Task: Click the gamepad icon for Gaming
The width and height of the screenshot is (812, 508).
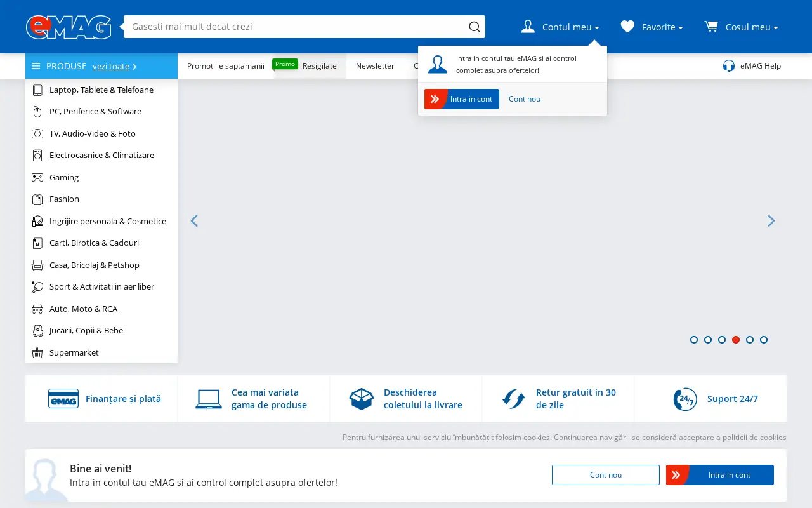Action: click(x=37, y=178)
